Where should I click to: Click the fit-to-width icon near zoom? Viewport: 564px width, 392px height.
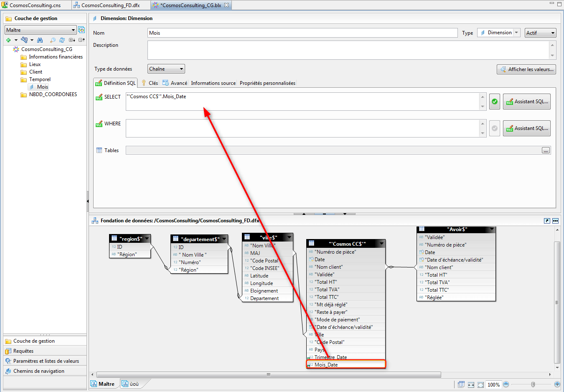click(471, 384)
